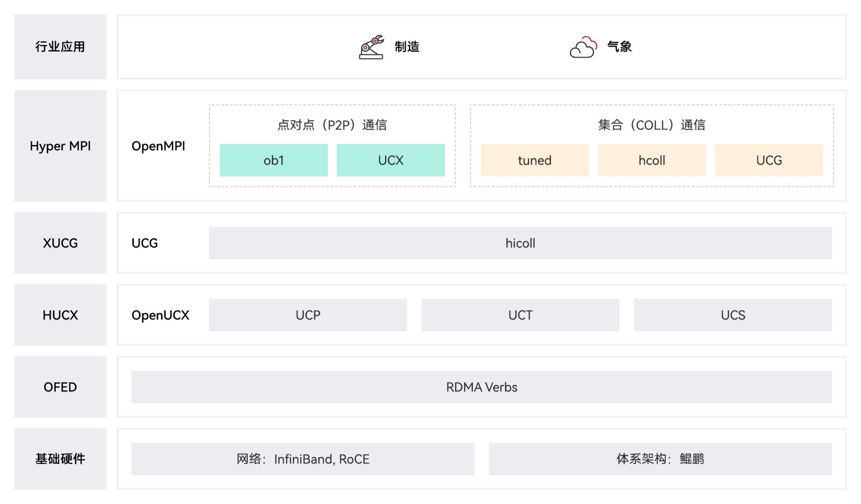This screenshot has height=504, width=861.
Task: Click the cloud meteorology icon
Action: pyautogui.click(x=583, y=47)
